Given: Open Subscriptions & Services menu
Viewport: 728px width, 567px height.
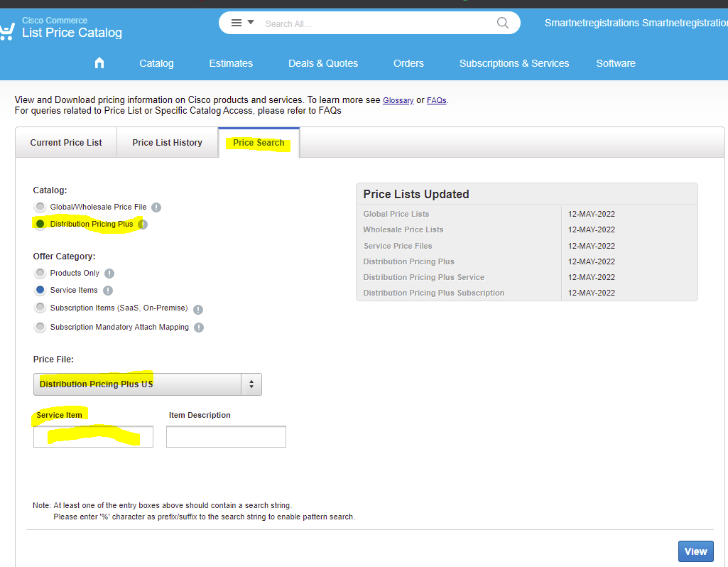Looking at the screenshot, I should 514,63.
